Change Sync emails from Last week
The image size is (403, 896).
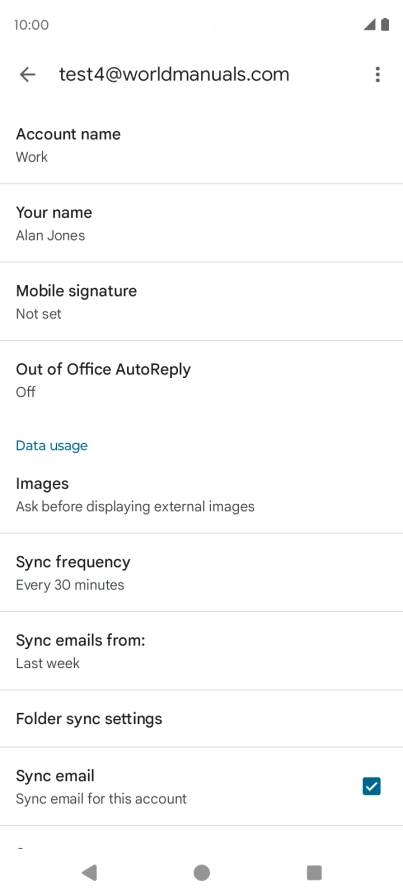point(201,651)
